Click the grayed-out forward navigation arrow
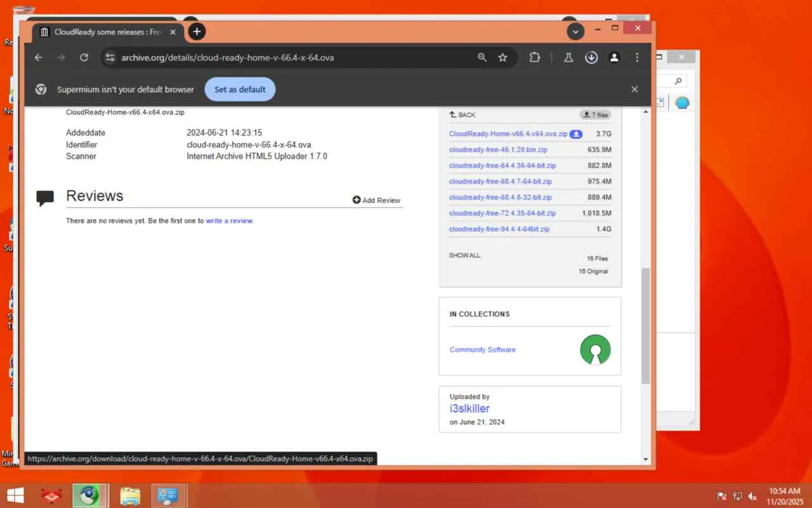The height and width of the screenshot is (508, 812). coord(61,58)
